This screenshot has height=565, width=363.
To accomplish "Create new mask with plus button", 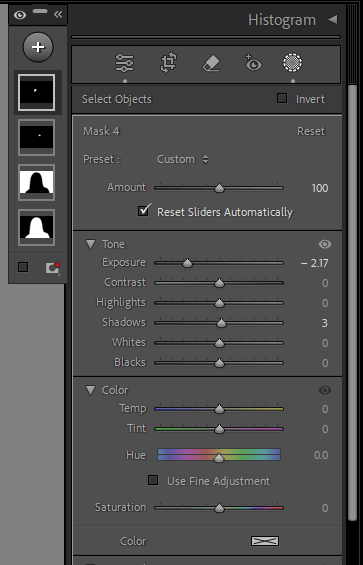I will pos(38,47).
